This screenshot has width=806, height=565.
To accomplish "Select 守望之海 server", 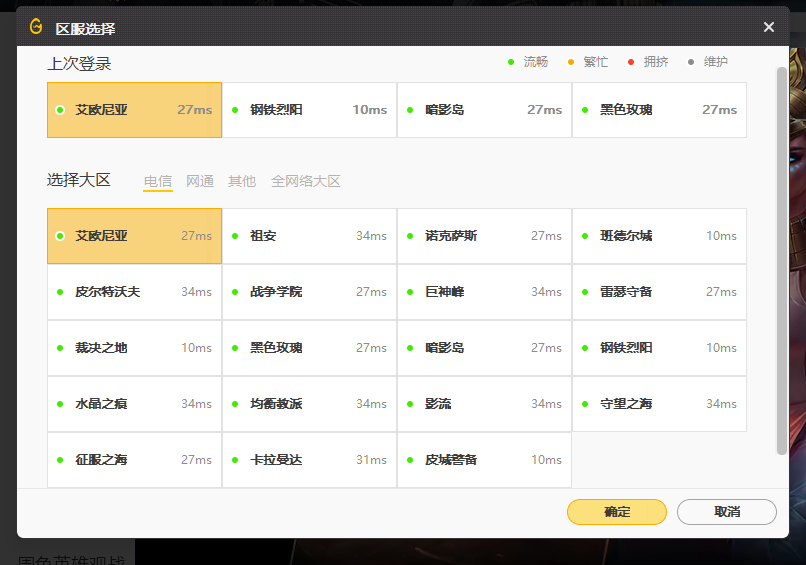I will (660, 404).
